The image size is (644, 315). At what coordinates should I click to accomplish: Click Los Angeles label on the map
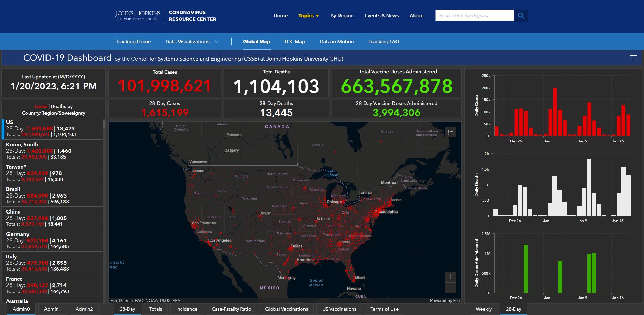click(x=220, y=240)
